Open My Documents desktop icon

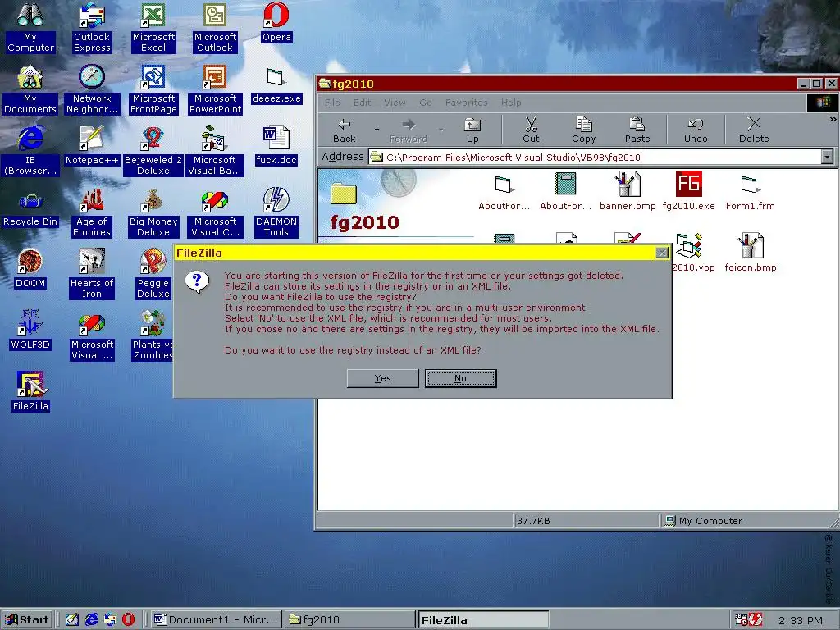click(30, 89)
